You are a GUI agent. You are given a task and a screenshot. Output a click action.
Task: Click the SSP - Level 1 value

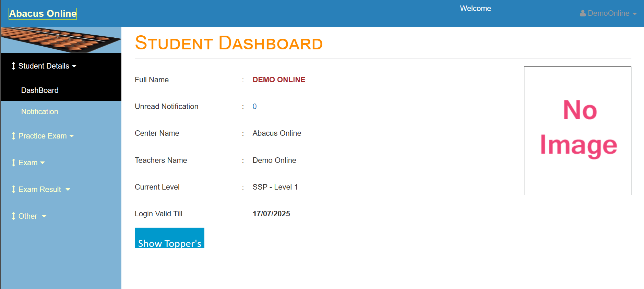coord(275,187)
